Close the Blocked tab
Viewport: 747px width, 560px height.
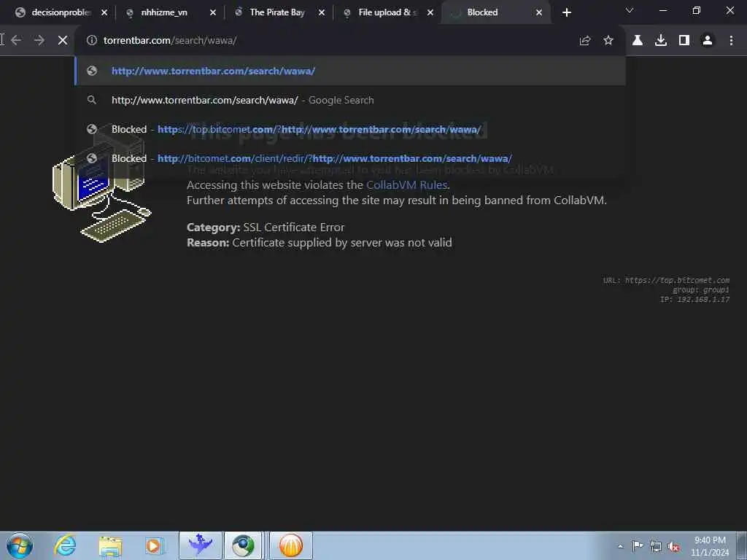point(539,13)
